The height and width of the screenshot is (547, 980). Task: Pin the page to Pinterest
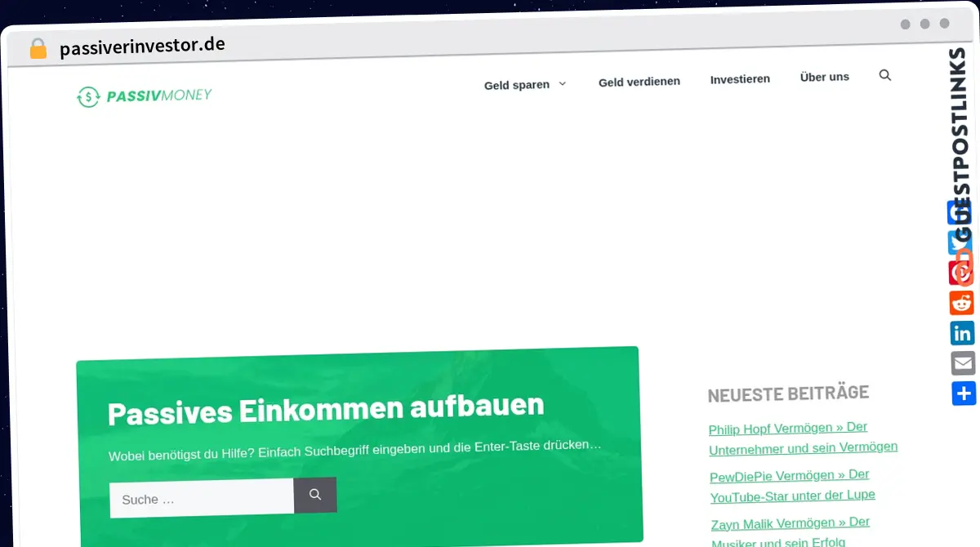(x=962, y=273)
